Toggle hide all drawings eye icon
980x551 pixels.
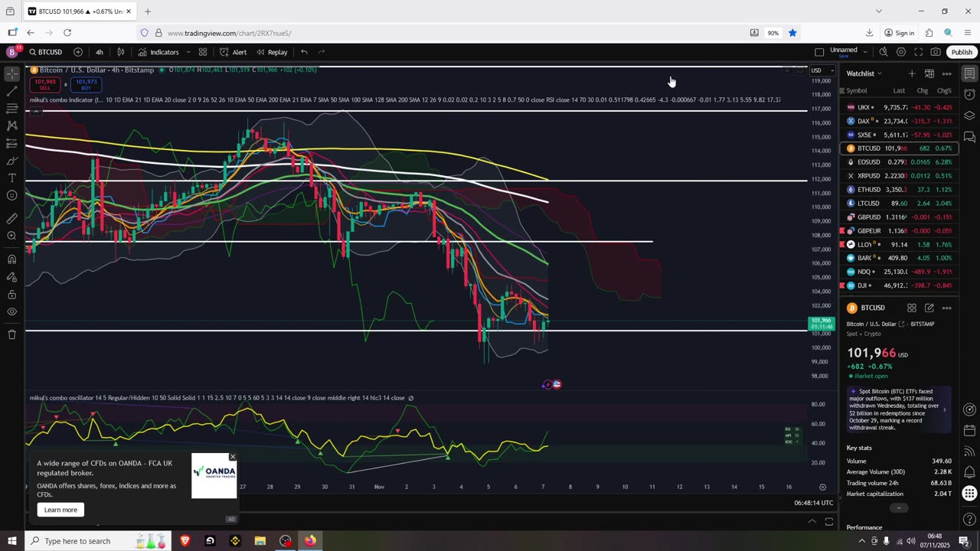coord(11,311)
